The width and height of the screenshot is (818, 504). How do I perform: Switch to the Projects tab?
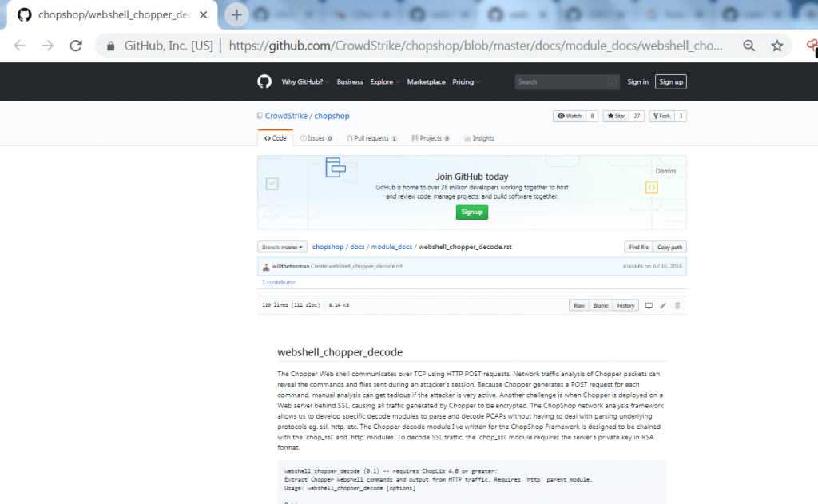click(x=431, y=138)
